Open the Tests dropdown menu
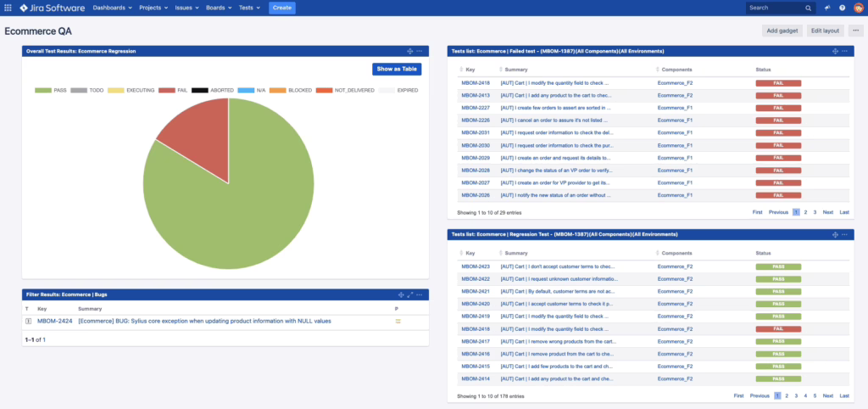Viewport: 868px width, 409px height. [249, 8]
